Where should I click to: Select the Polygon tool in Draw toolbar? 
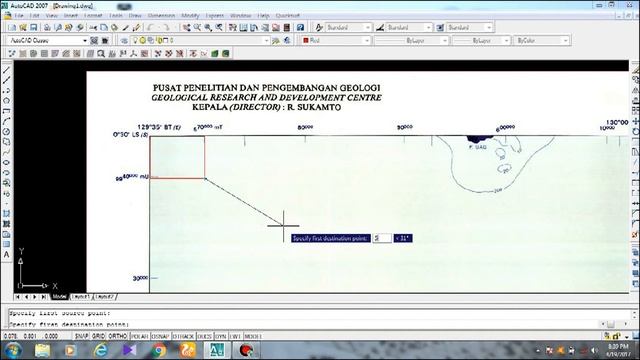point(7,101)
